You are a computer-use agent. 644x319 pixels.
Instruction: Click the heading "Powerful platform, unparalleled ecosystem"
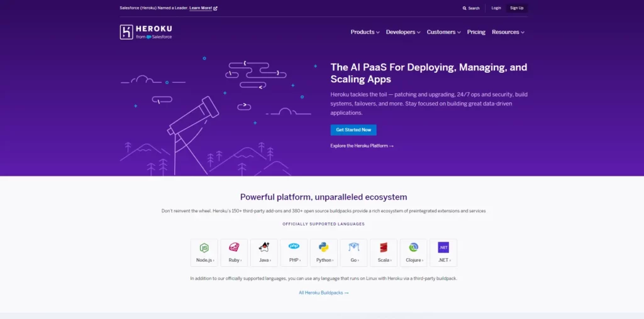(324, 197)
